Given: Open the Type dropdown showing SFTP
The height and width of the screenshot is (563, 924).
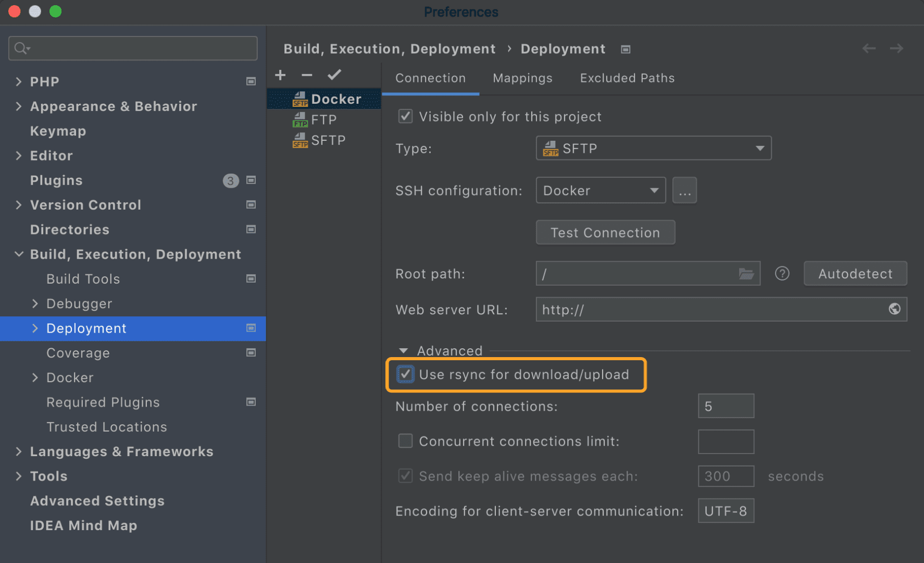Looking at the screenshot, I should (653, 148).
